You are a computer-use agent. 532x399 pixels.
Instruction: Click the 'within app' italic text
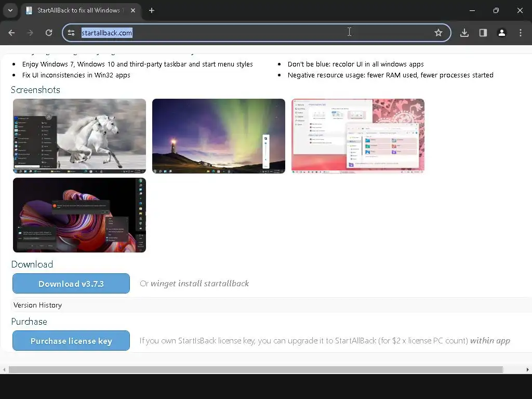[490, 340]
